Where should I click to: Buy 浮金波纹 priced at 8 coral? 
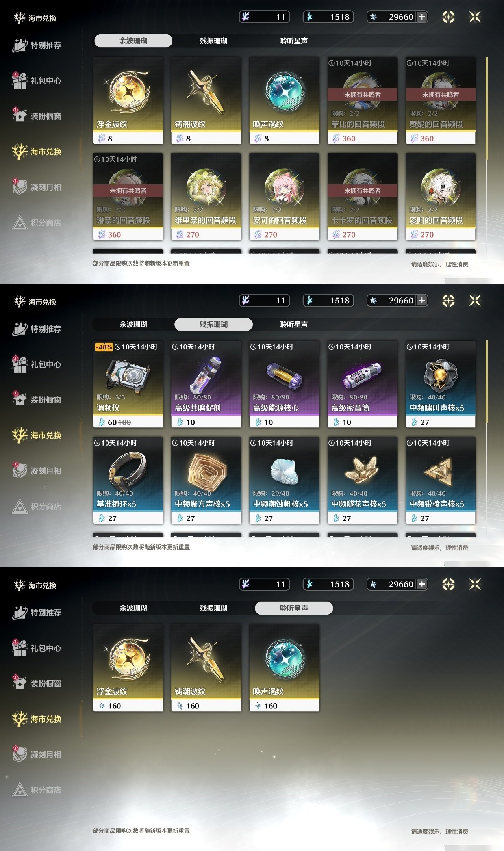(128, 100)
